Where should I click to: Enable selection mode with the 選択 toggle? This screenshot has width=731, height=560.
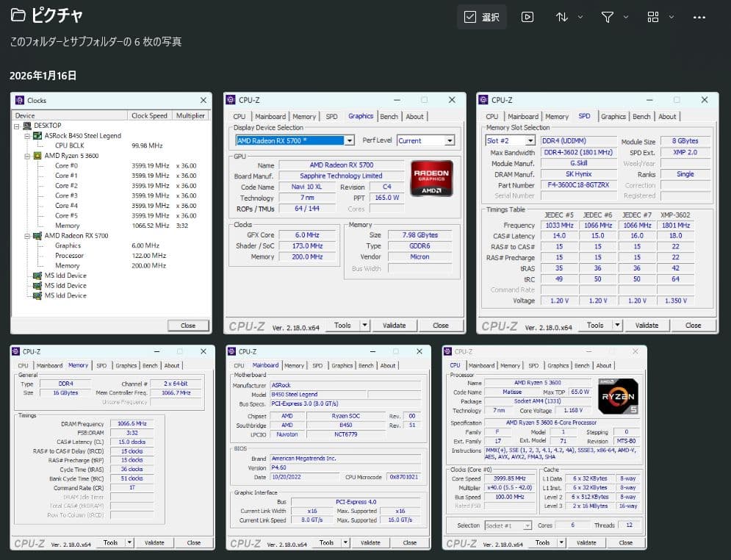point(481,16)
